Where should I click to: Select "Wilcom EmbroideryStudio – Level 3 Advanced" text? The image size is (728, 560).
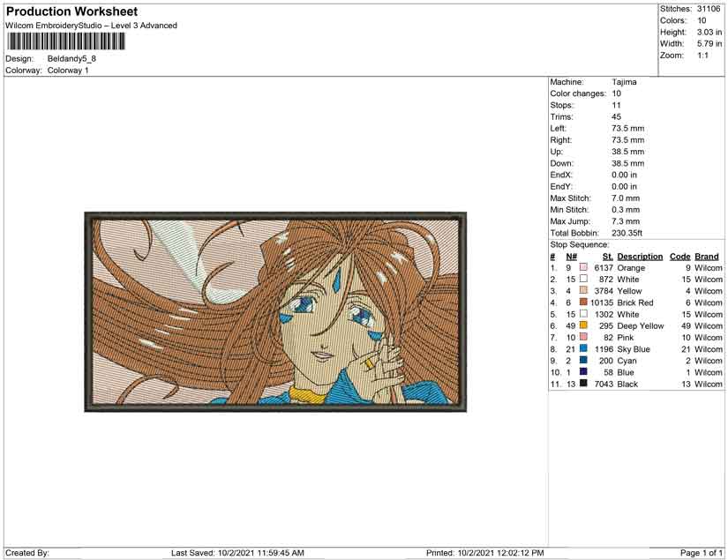[x=92, y=26]
